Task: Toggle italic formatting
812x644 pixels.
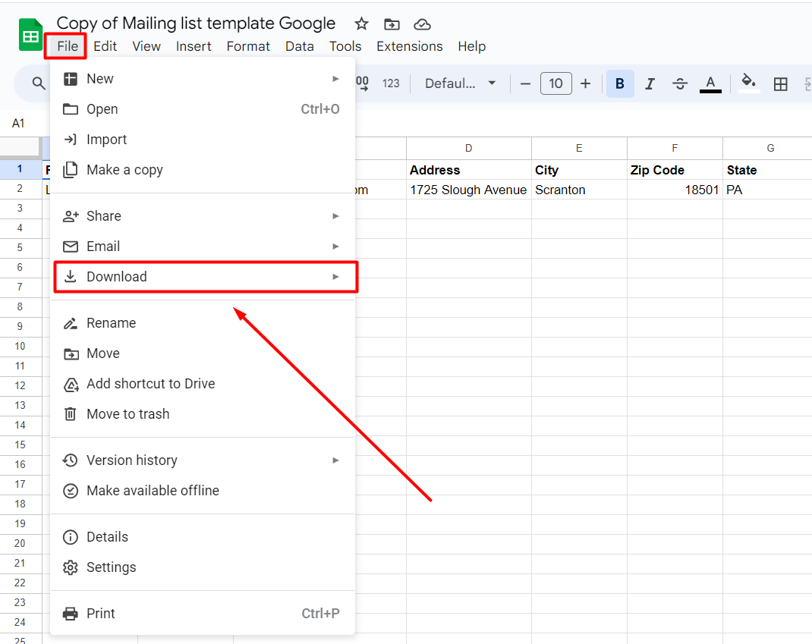Action: 650,83
